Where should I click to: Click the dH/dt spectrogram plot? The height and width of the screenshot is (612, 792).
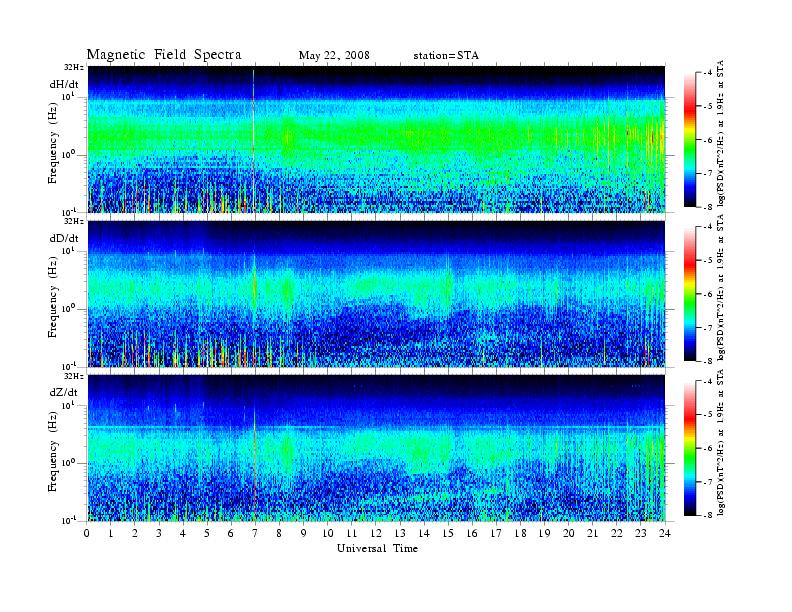376,139
